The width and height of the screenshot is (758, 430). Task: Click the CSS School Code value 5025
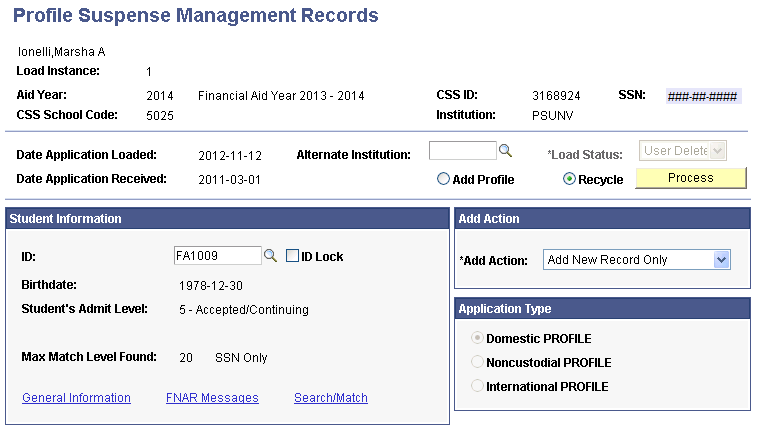coord(160,116)
